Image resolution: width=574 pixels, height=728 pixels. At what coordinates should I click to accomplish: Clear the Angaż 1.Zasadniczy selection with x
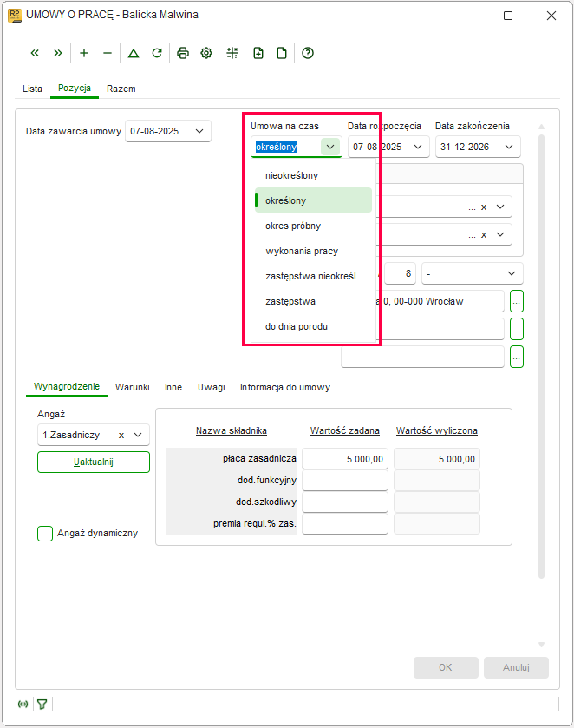[121, 435]
